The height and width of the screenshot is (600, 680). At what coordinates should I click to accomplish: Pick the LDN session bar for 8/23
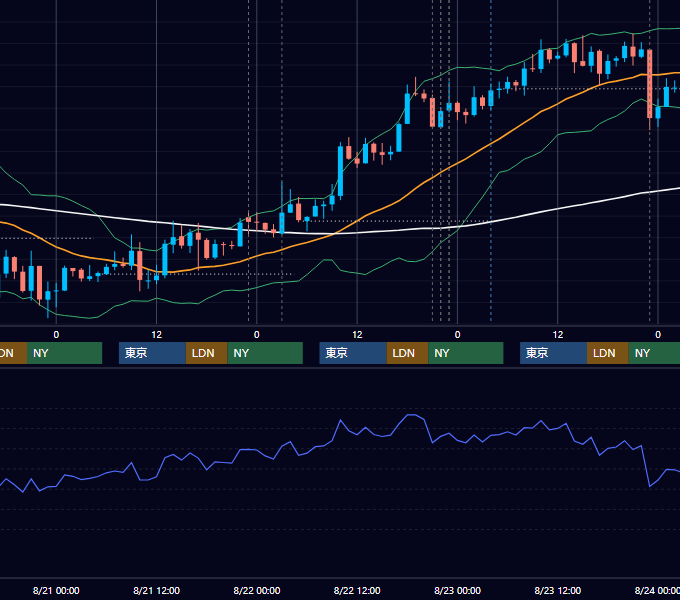[608, 353]
